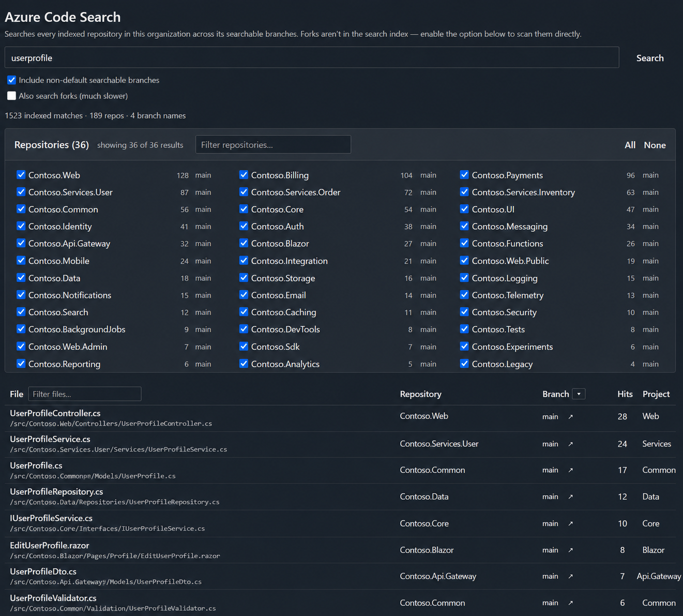Click the IUserProfileService.cs file name

51,518
